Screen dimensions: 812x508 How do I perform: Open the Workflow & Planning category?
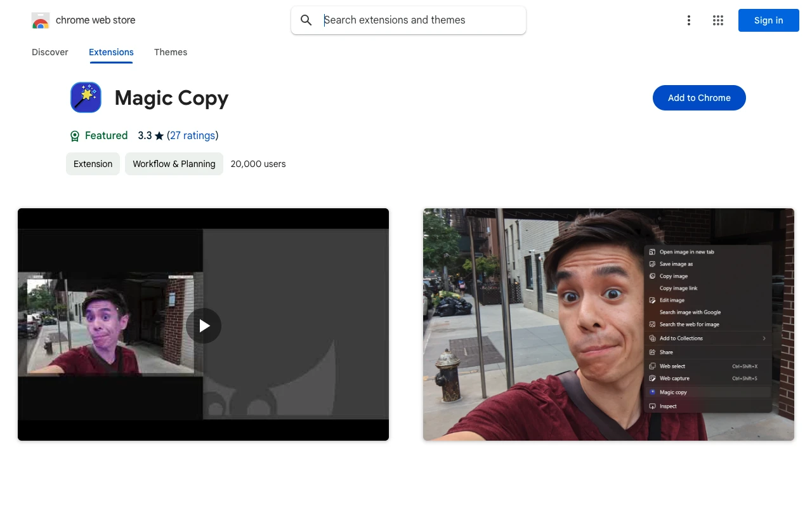174,164
